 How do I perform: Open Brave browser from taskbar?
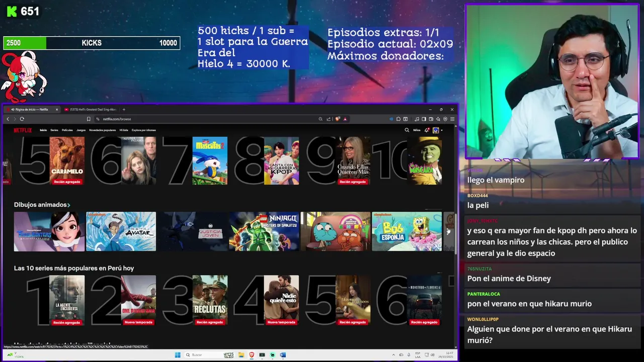tap(252, 355)
